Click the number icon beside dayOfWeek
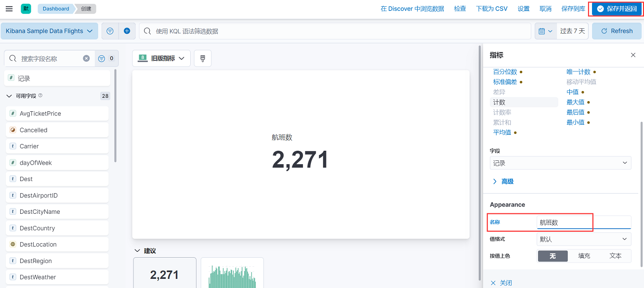Screen dimensions: 644x288 point(13,163)
